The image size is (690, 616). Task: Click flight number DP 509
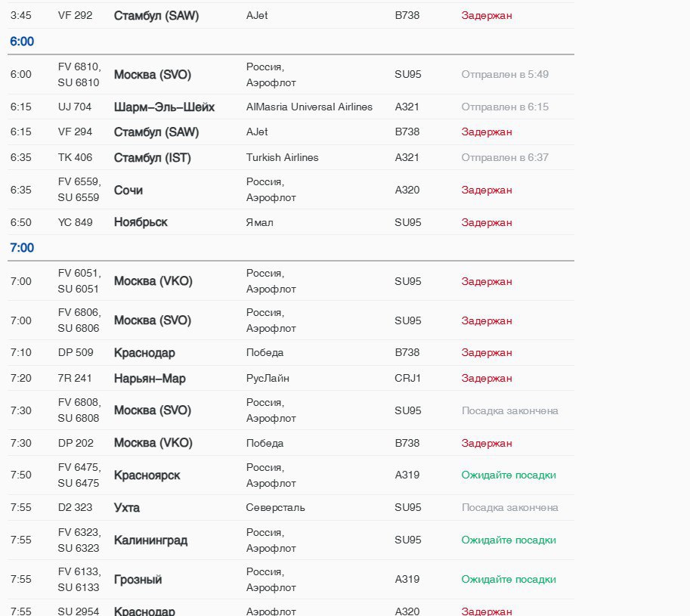[76, 353]
